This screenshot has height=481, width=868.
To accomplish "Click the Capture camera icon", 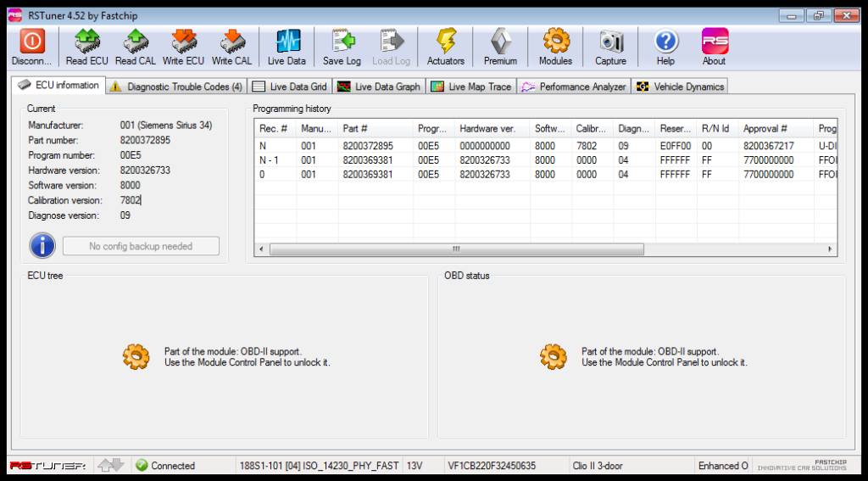I will click(x=610, y=42).
